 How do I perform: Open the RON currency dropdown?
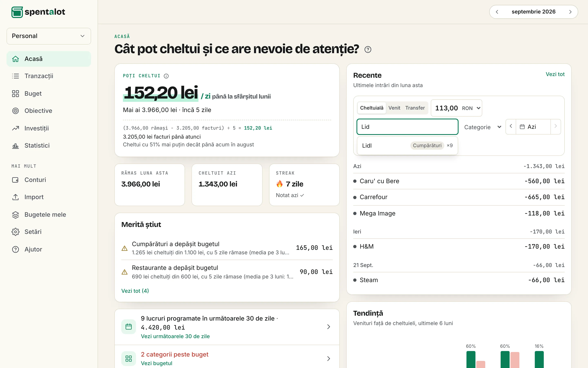click(471, 108)
